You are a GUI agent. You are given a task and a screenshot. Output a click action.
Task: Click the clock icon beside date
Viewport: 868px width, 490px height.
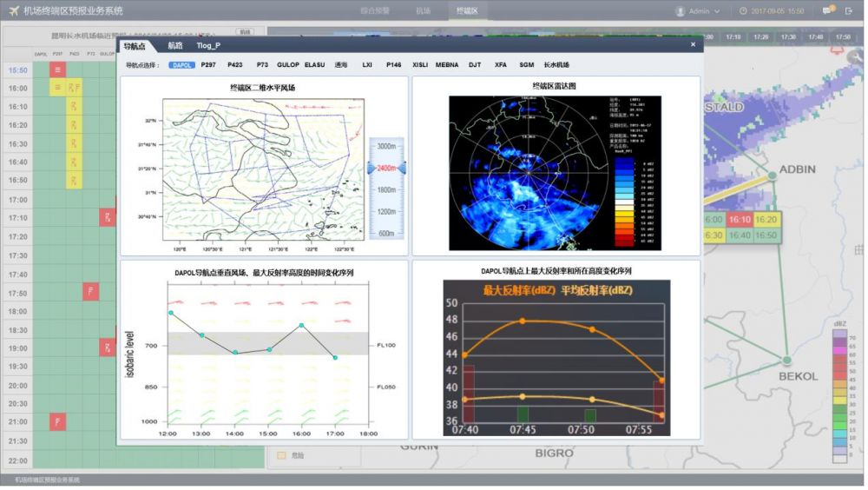[743, 11]
